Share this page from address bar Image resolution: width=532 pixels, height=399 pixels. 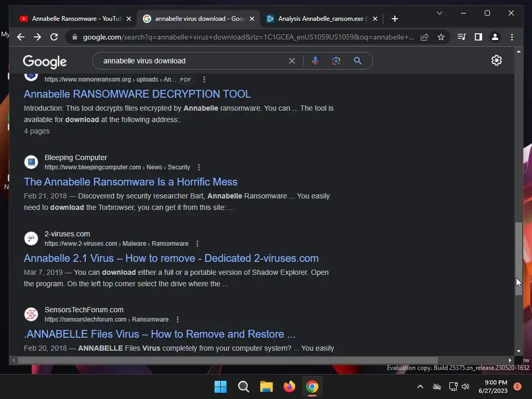[x=424, y=37]
